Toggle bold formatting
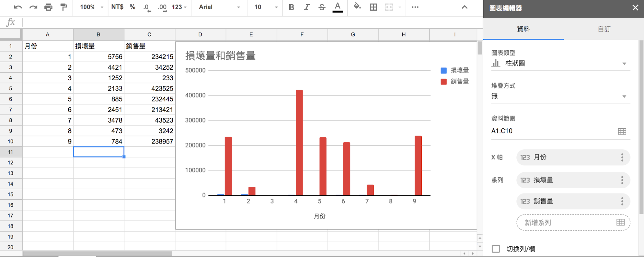Image resolution: width=644 pixels, height=257 pixels. coord(291,7)
